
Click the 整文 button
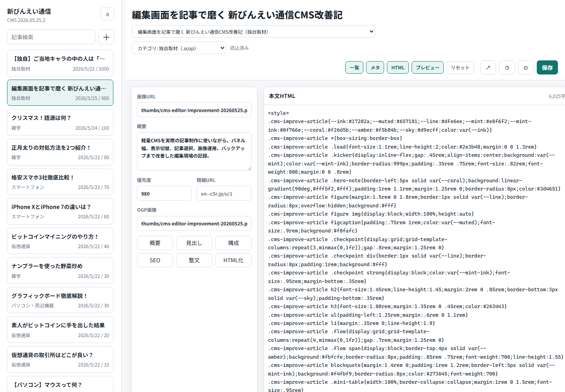click(x=194, y=260)
